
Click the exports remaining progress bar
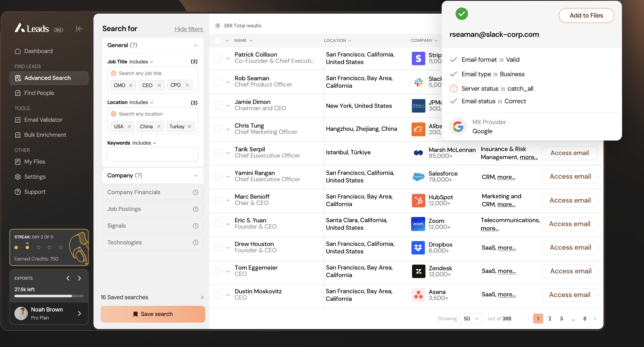click(49, 296)
